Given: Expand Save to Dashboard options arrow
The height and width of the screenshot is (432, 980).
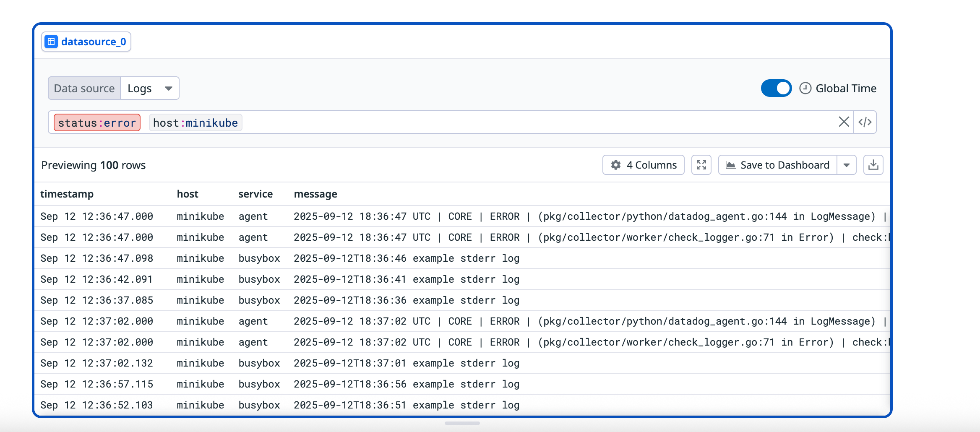Looking at the screenshot, I should click(x=846, y=165).
